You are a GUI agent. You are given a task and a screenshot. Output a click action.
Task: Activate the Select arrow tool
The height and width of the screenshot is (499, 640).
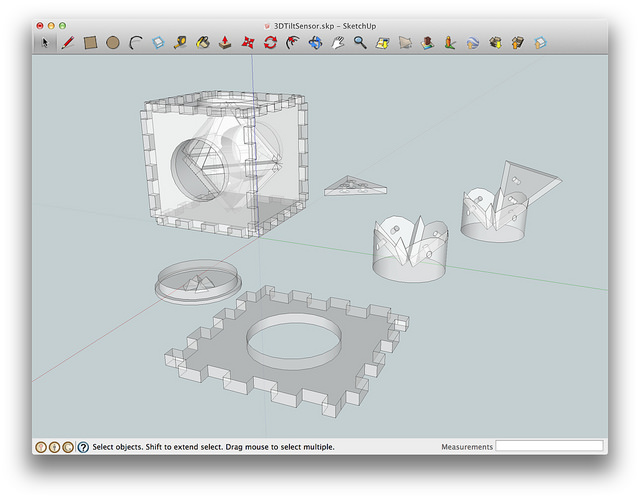(45, 42)
